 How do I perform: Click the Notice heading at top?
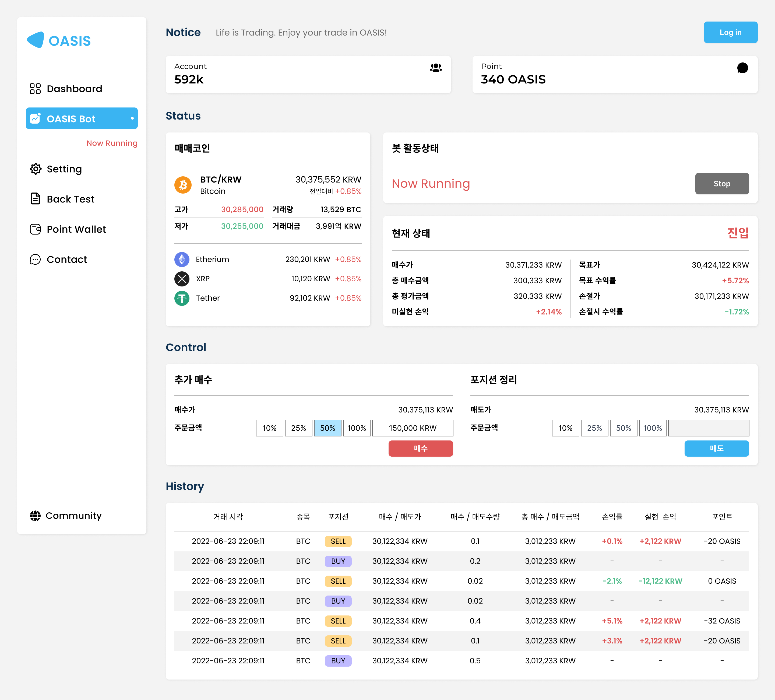(183, 32)
